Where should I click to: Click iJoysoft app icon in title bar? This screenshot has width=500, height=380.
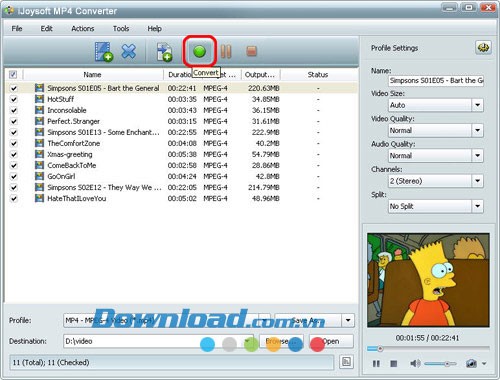pos(9,10)
